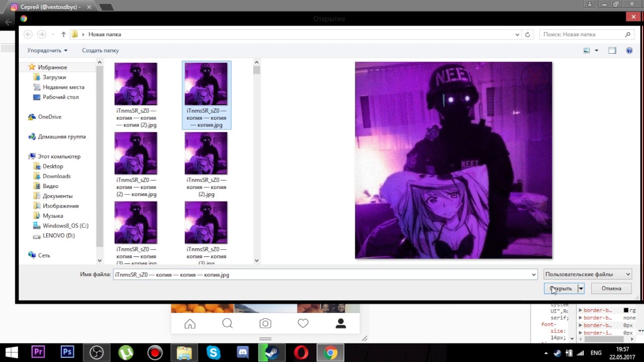This screenshot has height=362, width=644.
Task: Expand the Имя файла dropdown arrow
Action: tap(534, 275)
